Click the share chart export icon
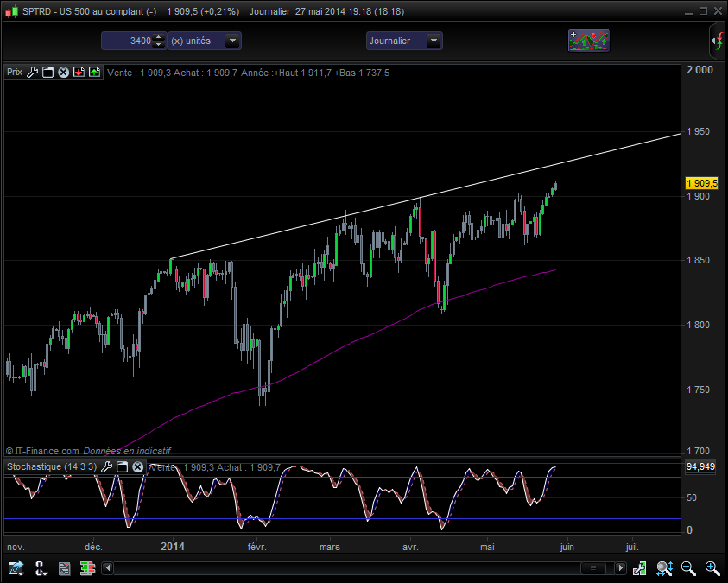Image resolution: width=728 pixels, height=583 pixels. [x=16, y=567]
